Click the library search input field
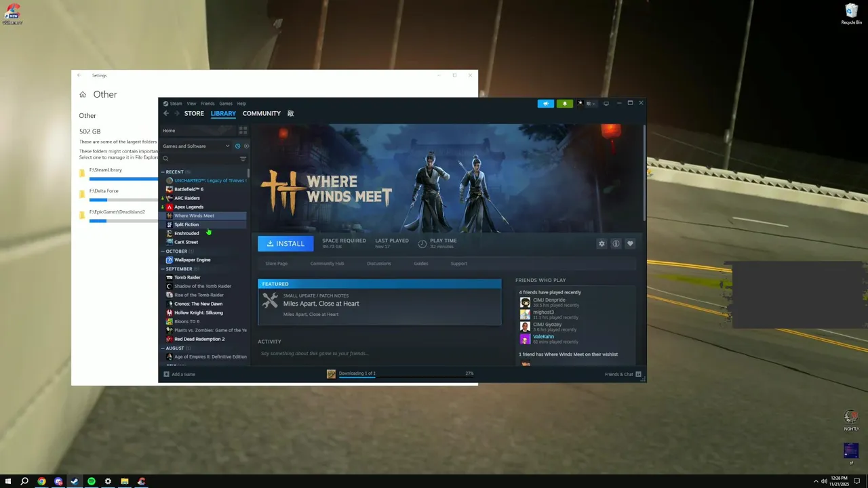 click(199, 159)
